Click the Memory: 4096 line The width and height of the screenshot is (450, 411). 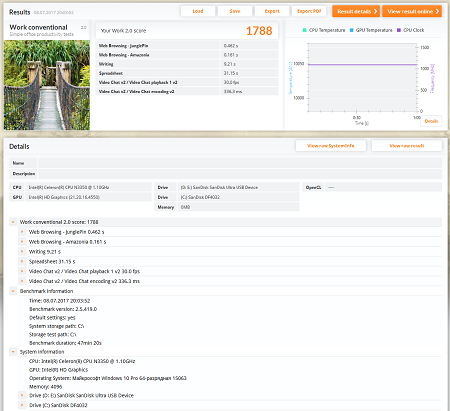[45, 387]
